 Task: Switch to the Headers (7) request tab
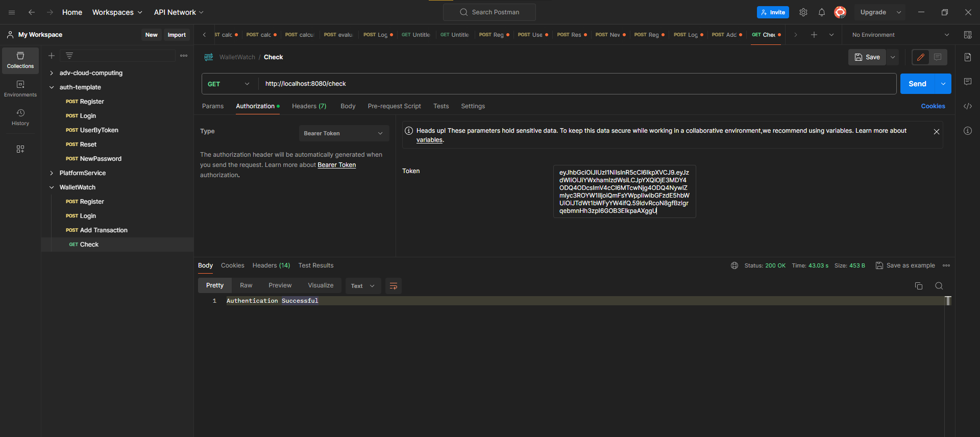pyautogui.click(x=309, y=106)
